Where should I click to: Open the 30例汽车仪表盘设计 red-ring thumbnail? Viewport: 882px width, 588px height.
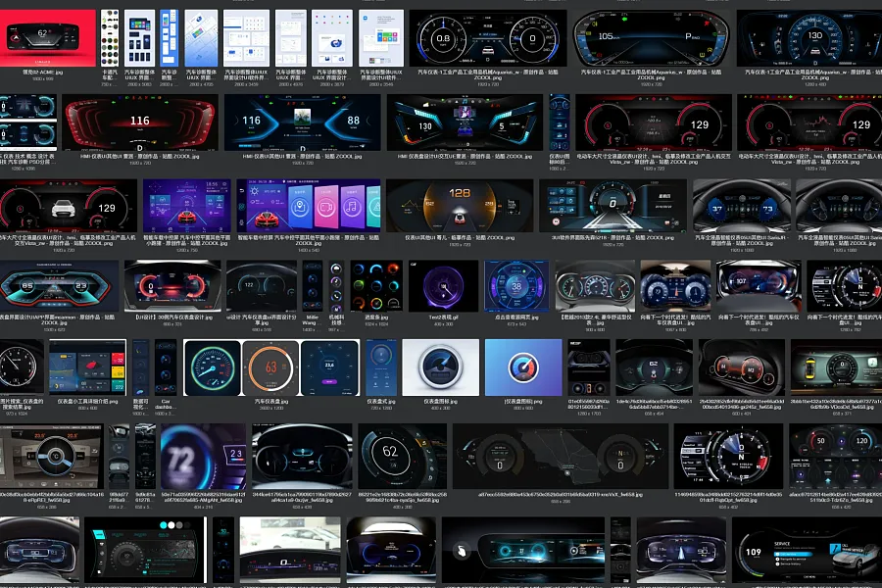click(x=172, y=286)
